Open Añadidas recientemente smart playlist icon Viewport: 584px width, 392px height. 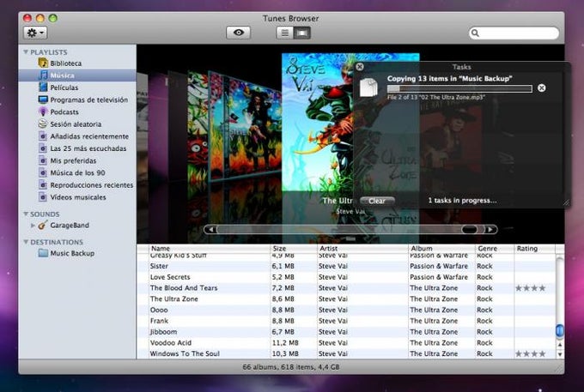[x=43, y=136]
